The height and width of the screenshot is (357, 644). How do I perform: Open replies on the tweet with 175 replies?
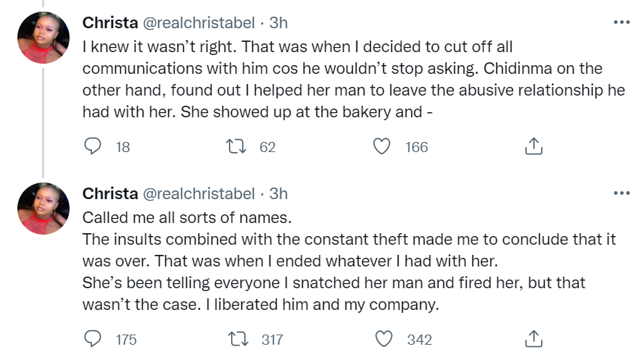click(93, 339)
